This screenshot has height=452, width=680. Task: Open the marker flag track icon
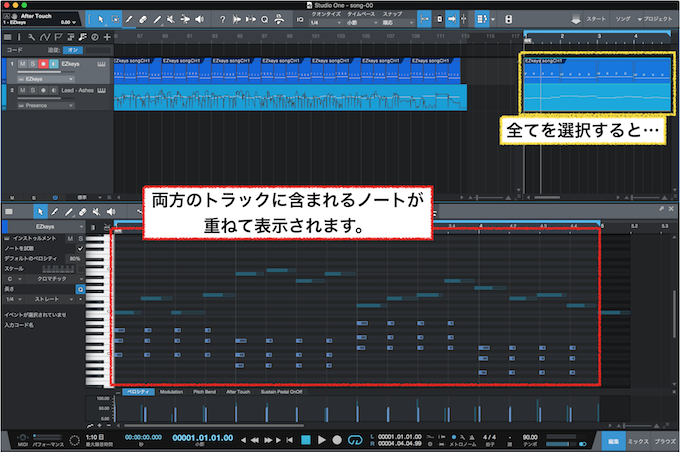coord(58,37)
